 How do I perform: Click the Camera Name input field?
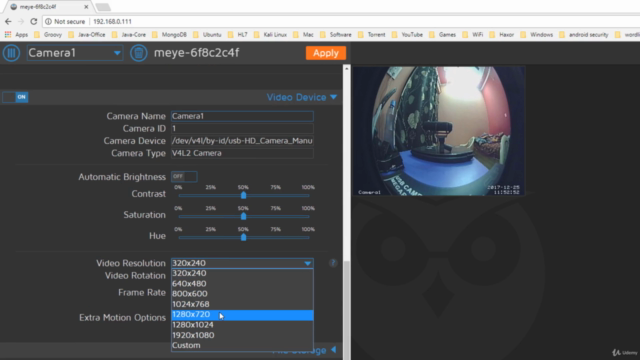click(x=242, y=116)
